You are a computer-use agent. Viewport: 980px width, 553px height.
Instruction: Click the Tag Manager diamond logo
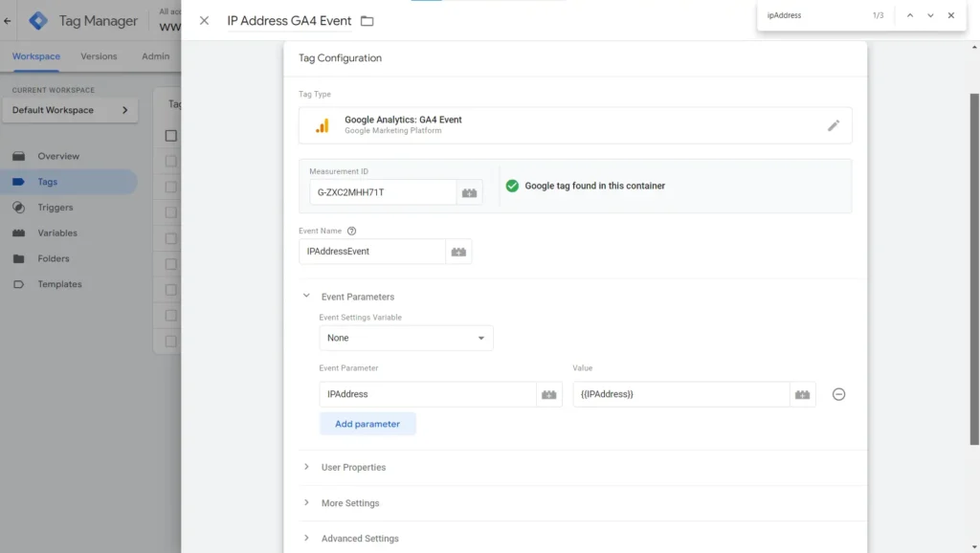click(x=38, y=19)
